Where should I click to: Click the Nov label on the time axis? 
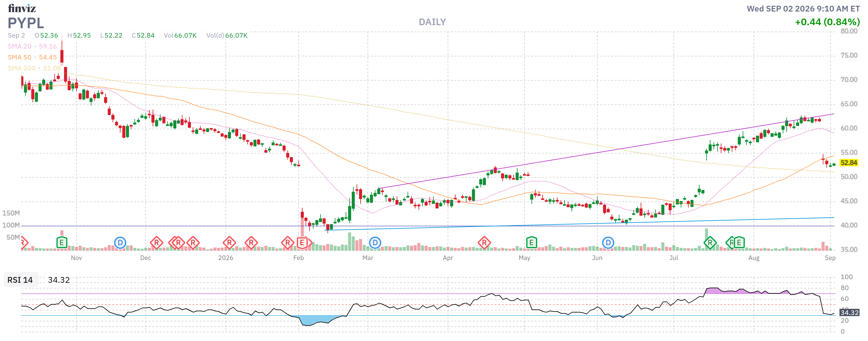[x=76, y=258]
